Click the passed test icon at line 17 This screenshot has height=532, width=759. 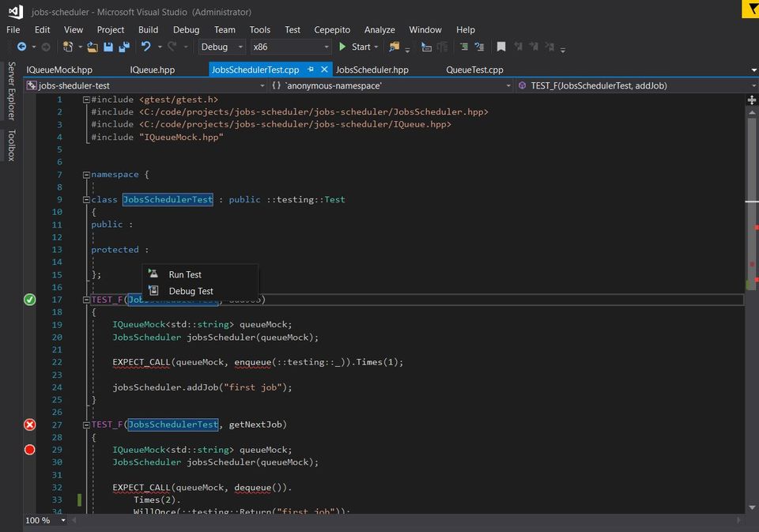pos(29,300)
